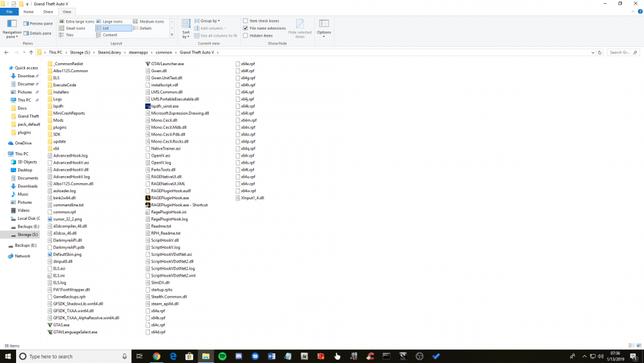Select the List layout option
Viewport: 644px width, 363px height.
tap(113, 28)
